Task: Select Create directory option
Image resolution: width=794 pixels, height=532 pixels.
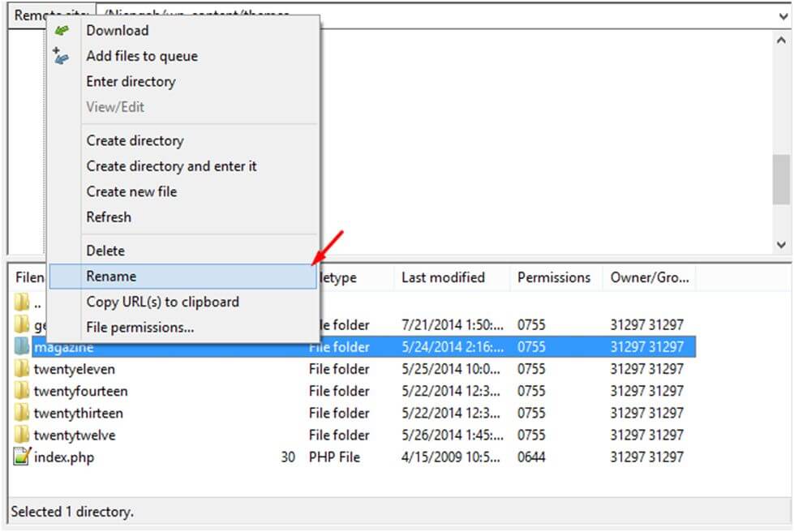Action: pos(135,141)
